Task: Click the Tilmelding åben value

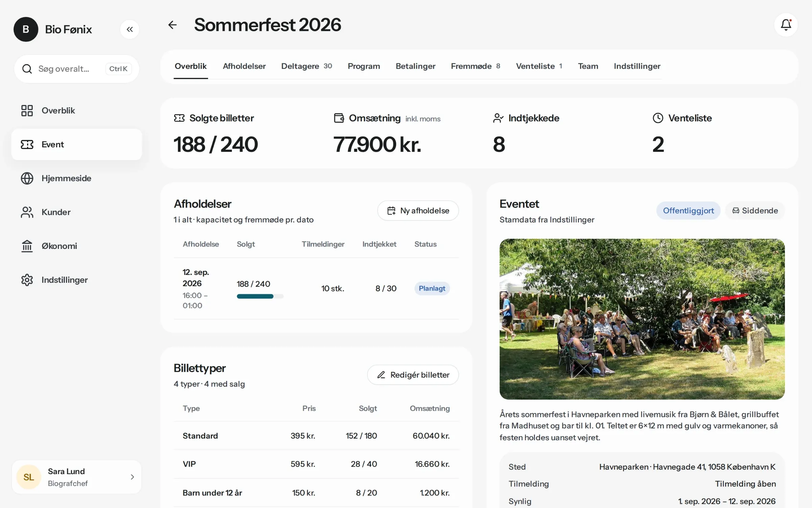Action: point(745,484)
